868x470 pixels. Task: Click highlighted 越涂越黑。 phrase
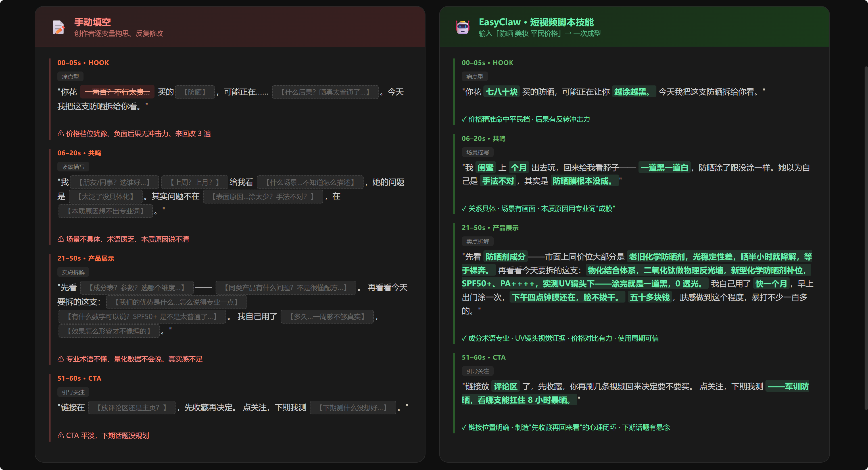click(x=634, y=92)
